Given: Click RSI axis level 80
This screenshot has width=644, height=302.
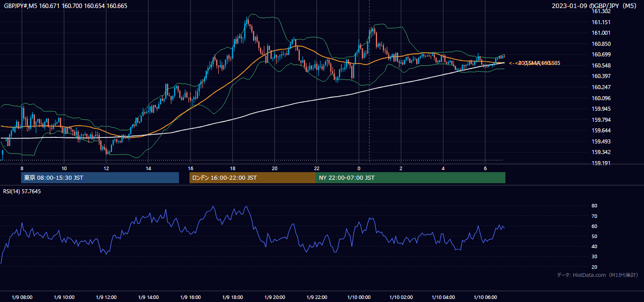Looking at the screenshot, I should (x=594, y=206).
